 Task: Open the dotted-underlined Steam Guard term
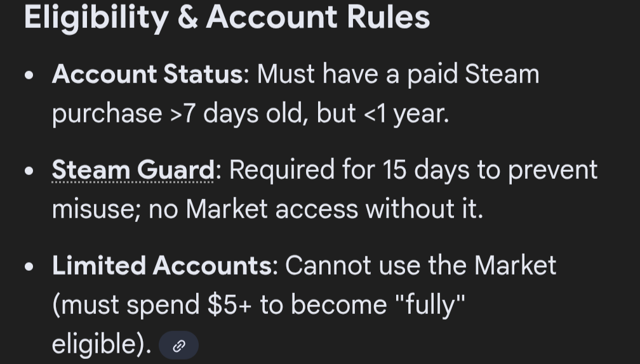pos(133,170)
